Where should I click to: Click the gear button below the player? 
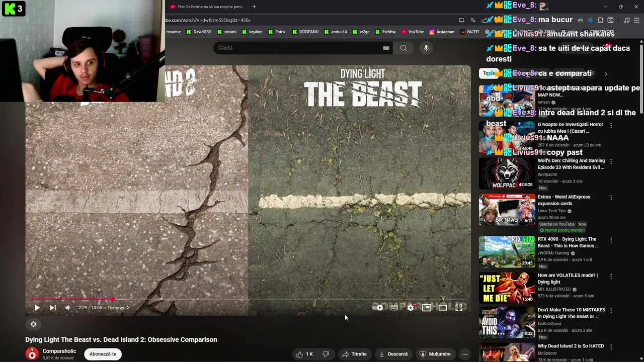[x=34, y=324]
